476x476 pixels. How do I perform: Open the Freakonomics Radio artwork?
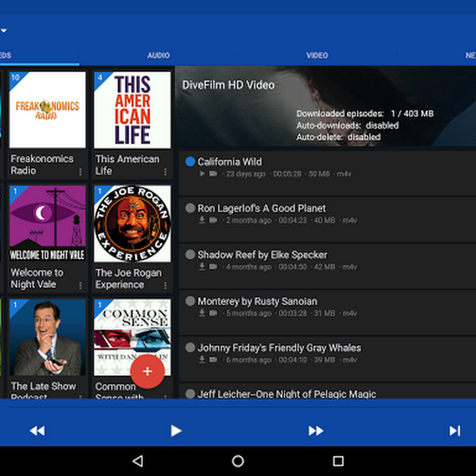pyautogui.click(x=48, y=110)
